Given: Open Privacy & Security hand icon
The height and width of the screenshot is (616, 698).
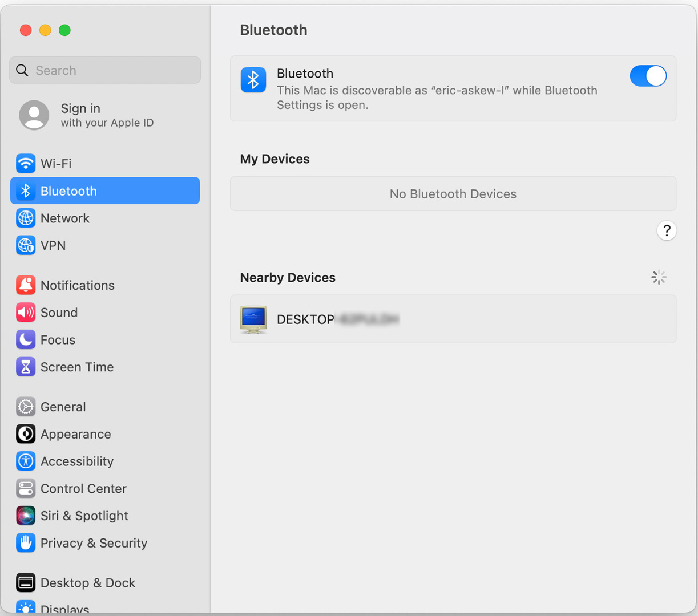Looking at the screenshot, I should (26, 543).
